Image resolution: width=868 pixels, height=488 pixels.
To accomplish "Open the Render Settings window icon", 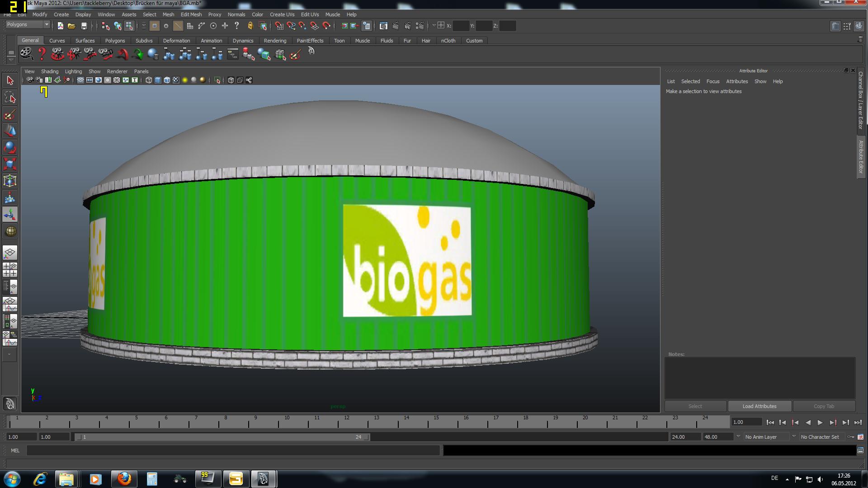I will pyautogui.click(x=420, y=26).
